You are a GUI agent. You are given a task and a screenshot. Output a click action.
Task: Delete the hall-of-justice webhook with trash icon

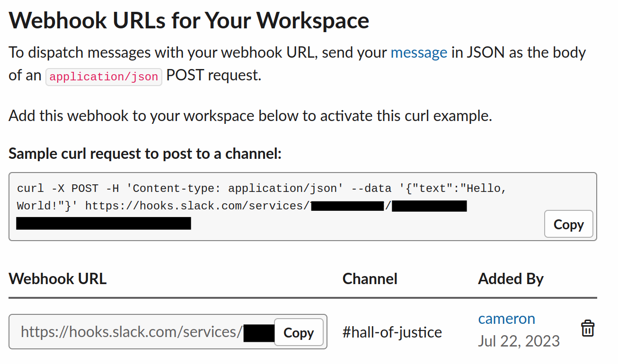[587, 328]
